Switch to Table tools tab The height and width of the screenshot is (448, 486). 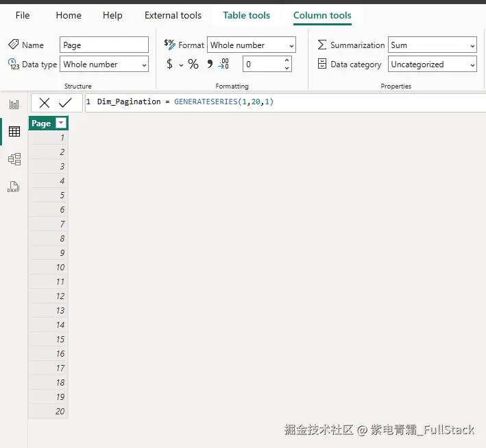coord(246,15)
